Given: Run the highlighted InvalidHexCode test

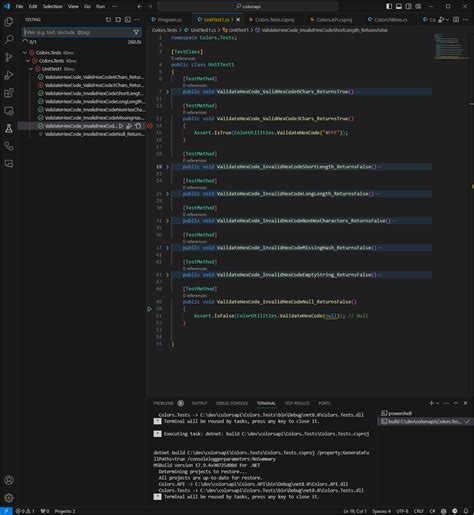Looking at the screenshot, I should tap(121, 126).
